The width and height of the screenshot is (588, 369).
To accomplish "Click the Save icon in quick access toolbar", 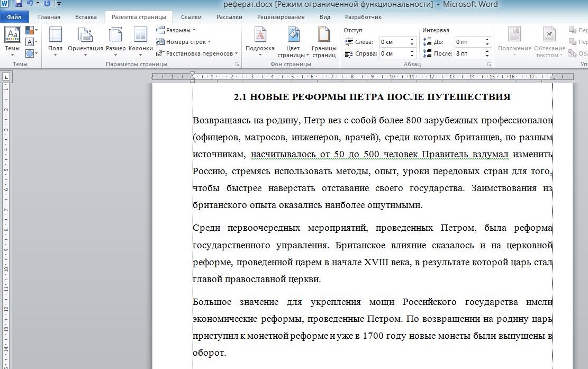I will tap(18, 4).
